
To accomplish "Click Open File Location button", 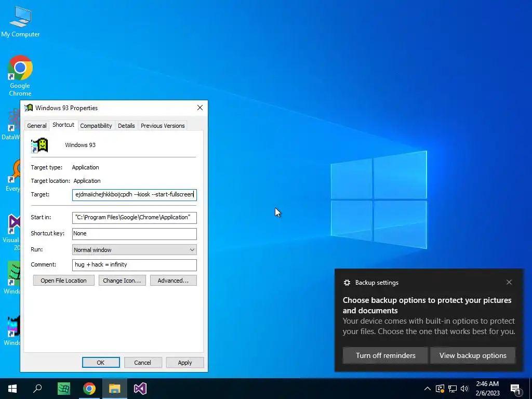I will coord(63,281).
